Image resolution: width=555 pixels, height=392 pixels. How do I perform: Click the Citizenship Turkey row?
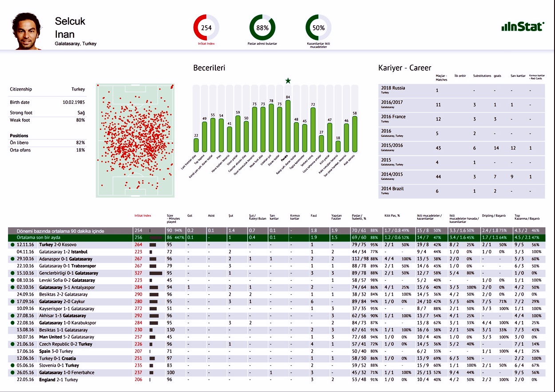click(x=48, y=89)
